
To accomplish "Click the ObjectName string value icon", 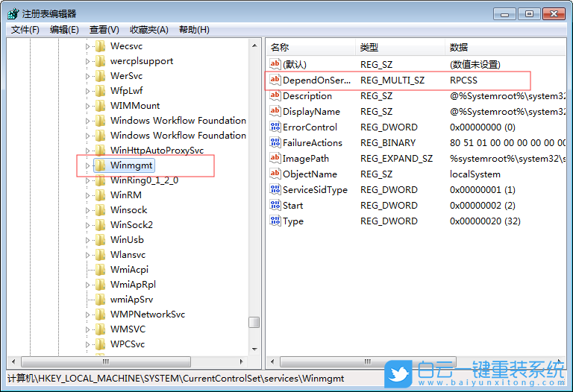I will click(275, 174).
